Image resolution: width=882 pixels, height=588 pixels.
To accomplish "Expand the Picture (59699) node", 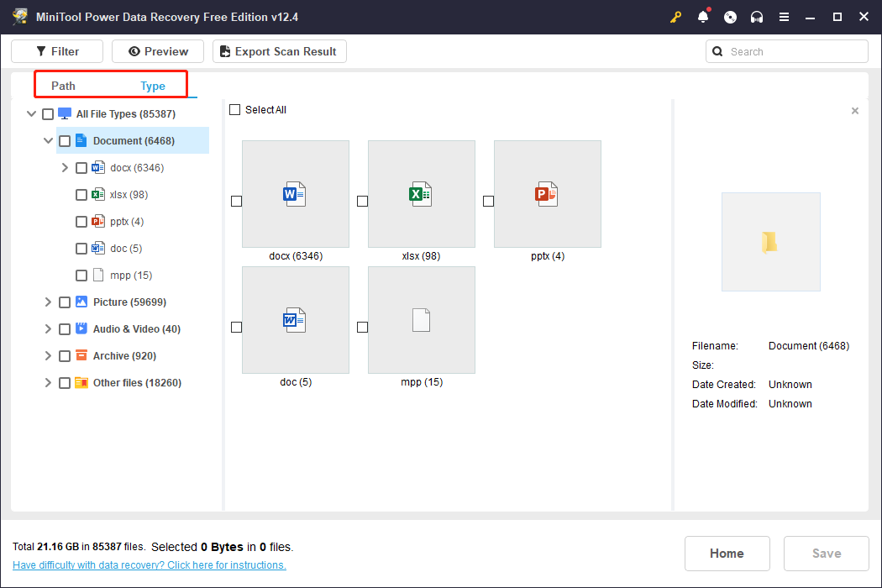I will 48,302.
